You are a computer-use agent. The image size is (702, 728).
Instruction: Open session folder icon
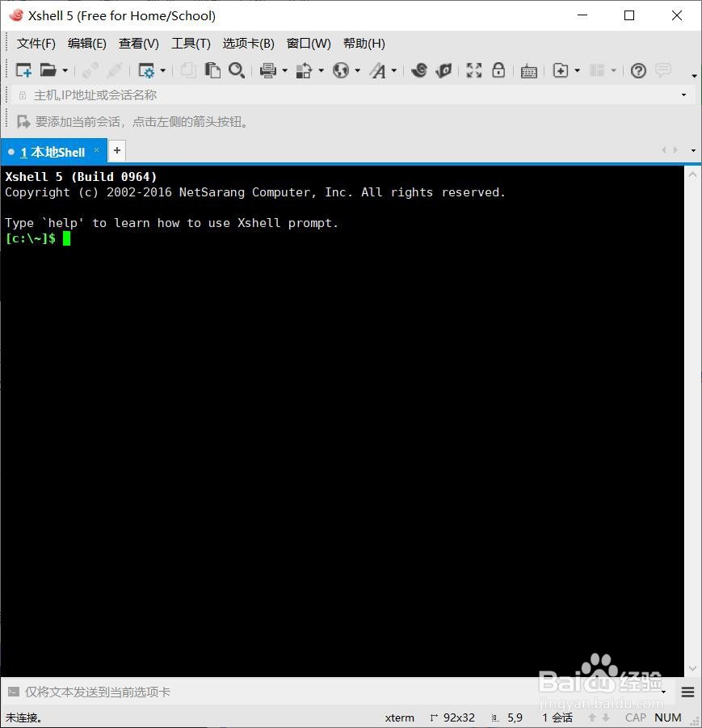48,70
